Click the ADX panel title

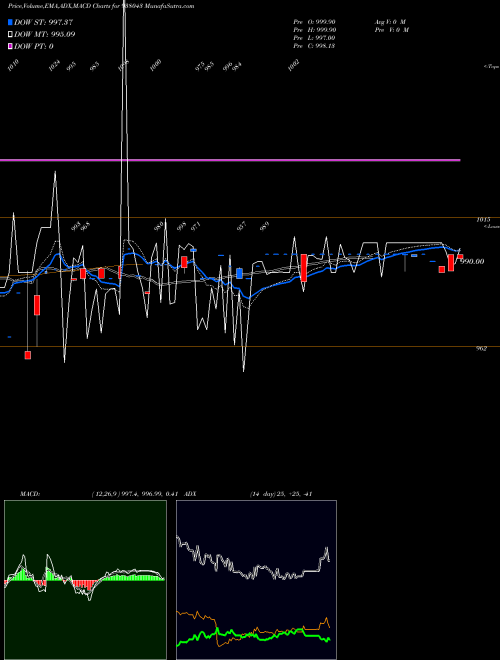pyautogui.click(x=191, y=494)
